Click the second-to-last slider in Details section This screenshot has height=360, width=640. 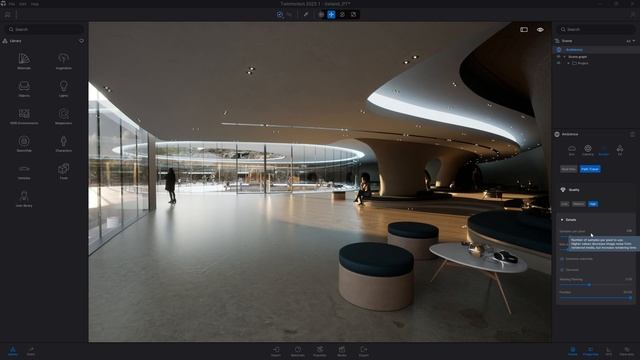(596, 285)
